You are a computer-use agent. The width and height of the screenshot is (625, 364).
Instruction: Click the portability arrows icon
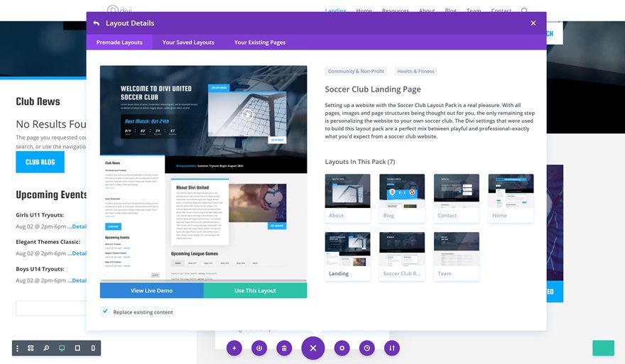click(392, 348)
